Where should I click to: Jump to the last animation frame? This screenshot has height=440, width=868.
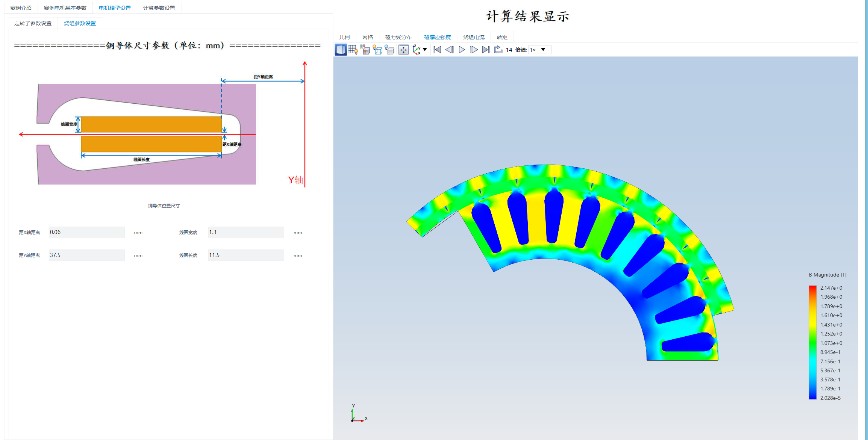point(486,50)
